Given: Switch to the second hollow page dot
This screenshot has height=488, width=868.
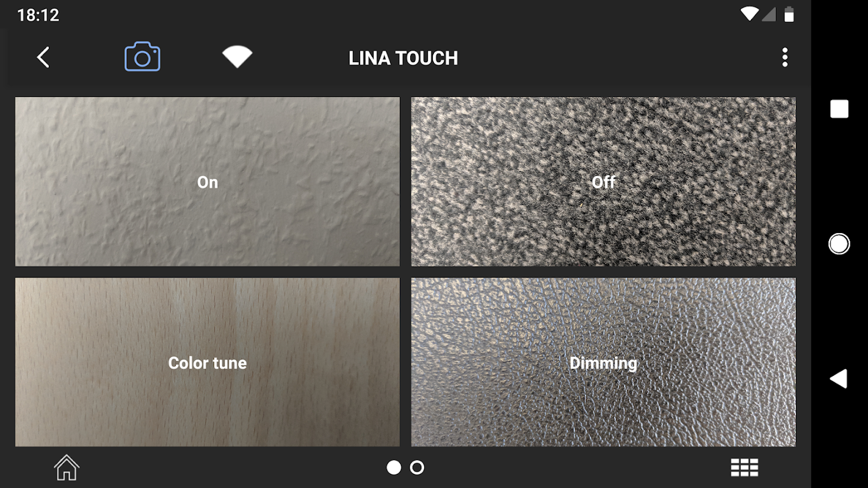Looking at the screenshot, I should [x=417, y=468].
